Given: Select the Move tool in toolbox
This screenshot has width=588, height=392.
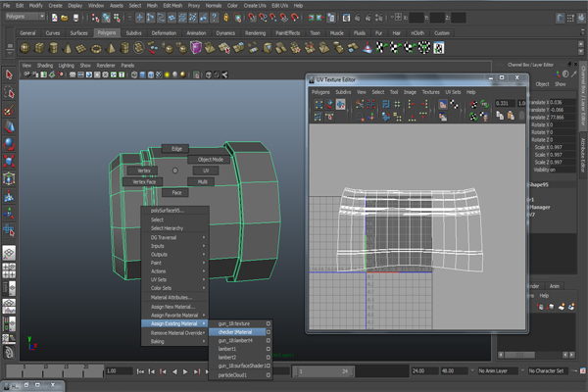Looking at the screenshot, I should coord(9,127).
